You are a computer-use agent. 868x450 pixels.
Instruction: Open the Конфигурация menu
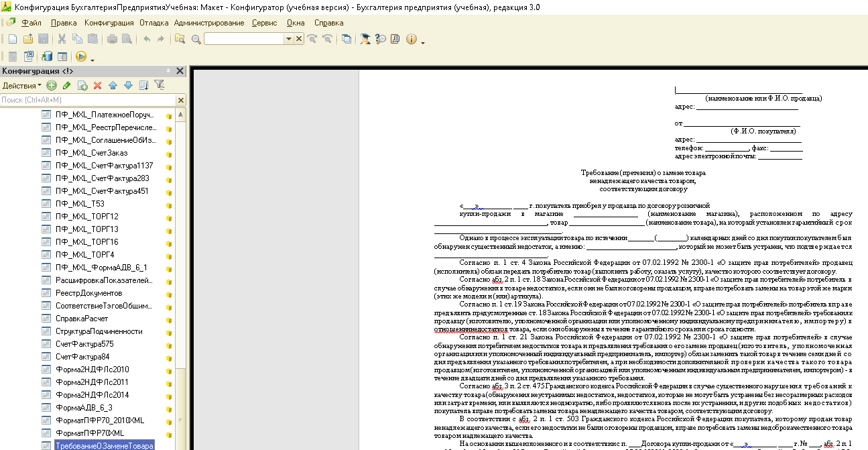(x=109, y=23)
